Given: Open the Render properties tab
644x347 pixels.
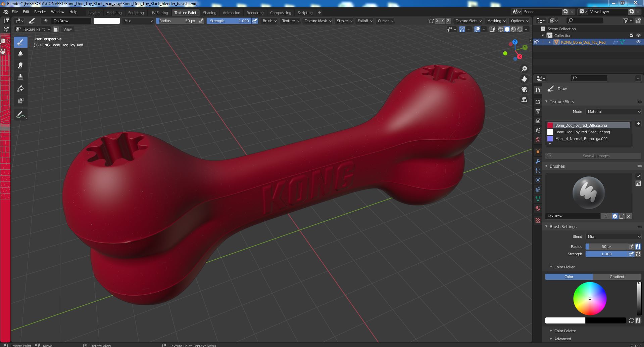Looking at the screenshot, I should 538,102.
